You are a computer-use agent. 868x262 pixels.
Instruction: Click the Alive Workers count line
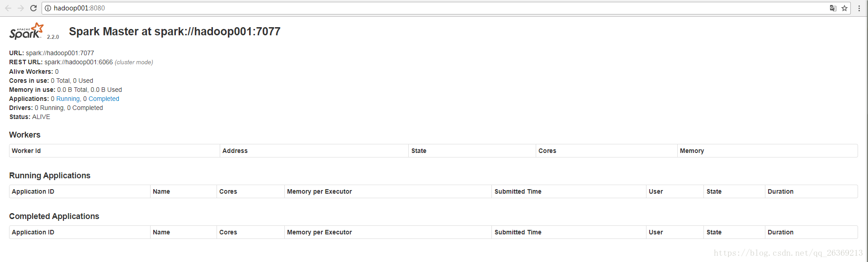(34, 71)
